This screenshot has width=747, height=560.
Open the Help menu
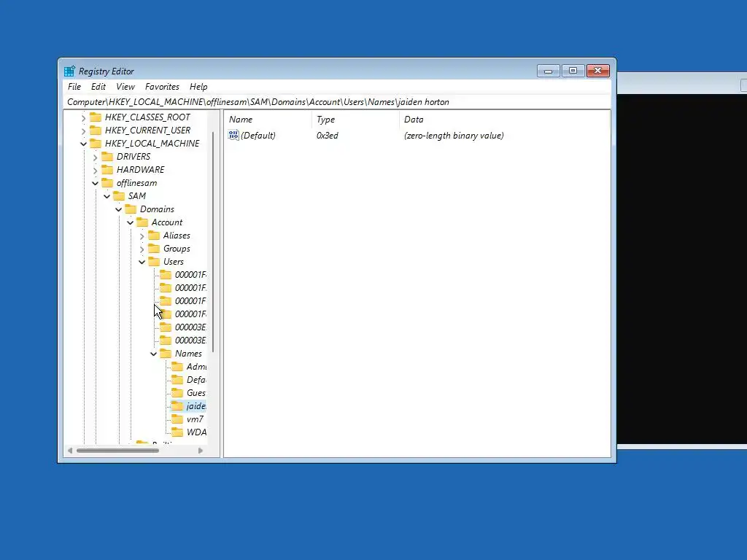point(198,87)
